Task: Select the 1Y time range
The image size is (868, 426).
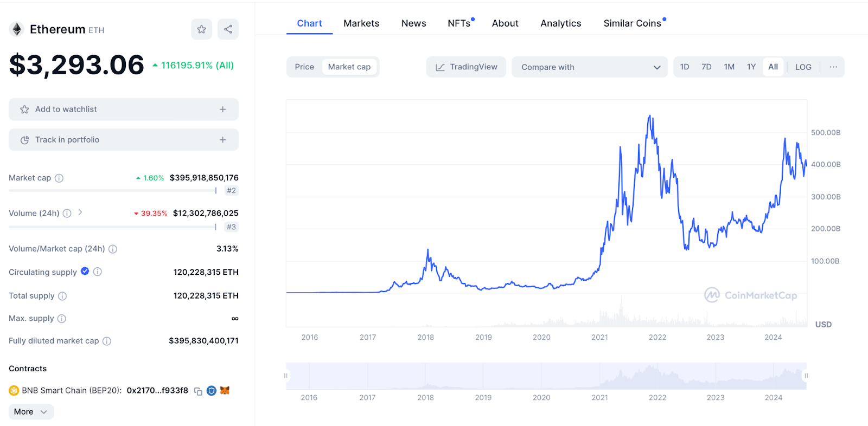Action: coord(751,67)
